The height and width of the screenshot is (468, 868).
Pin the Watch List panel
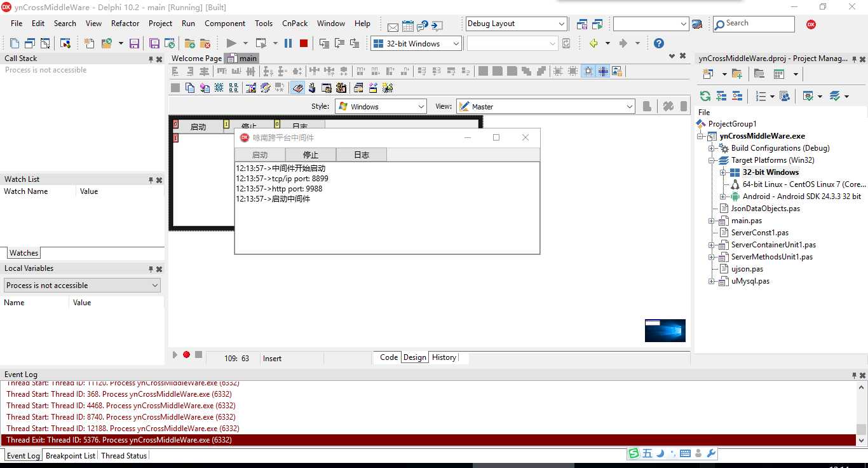(151, 180)
